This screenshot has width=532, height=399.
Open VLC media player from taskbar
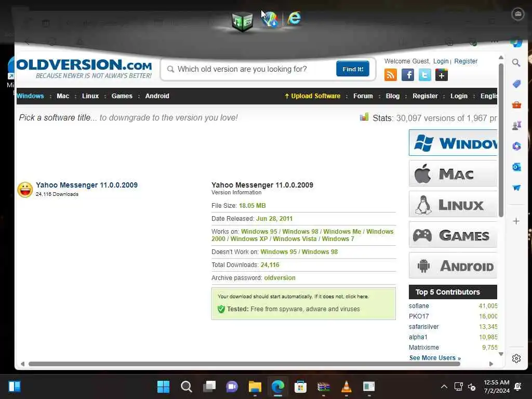(x=346, y=387)
